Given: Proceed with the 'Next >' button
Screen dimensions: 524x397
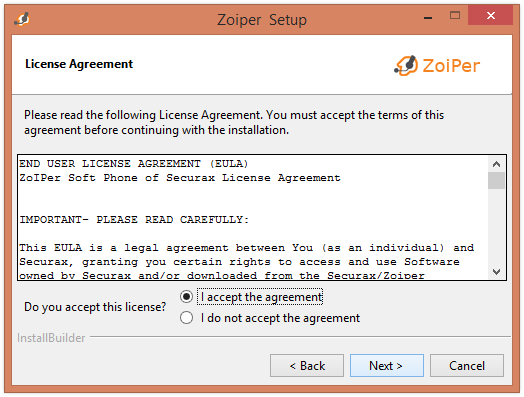Looking at the screenshot, I should click(x=387, y=366).
